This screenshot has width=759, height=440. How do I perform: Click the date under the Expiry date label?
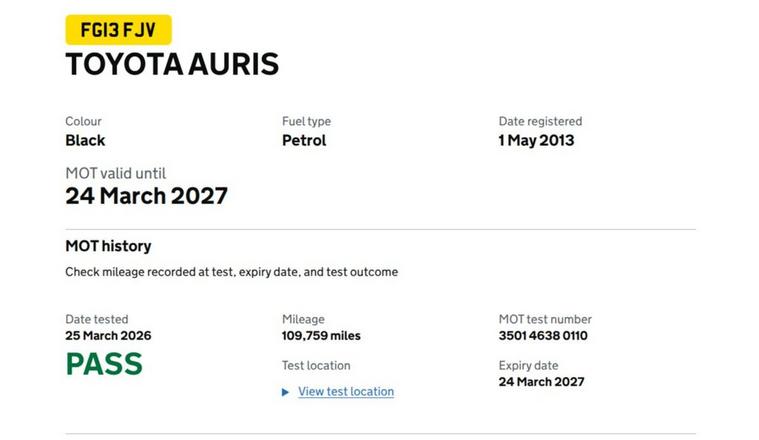541,382
